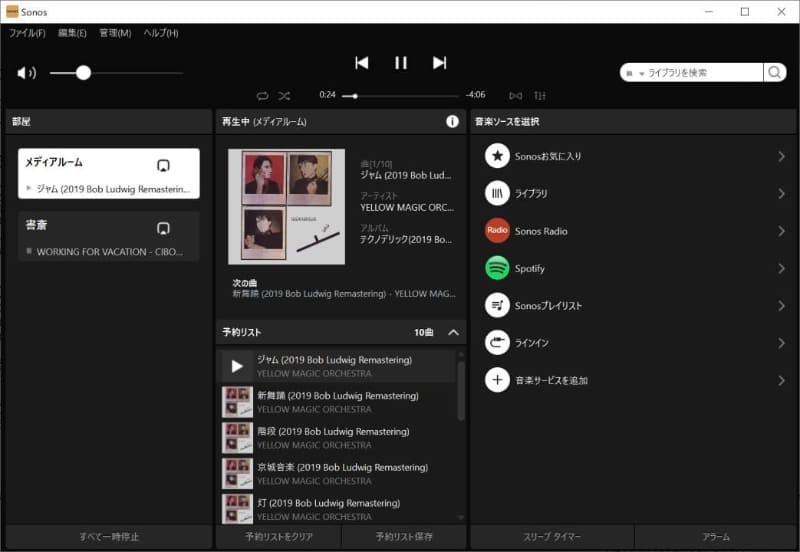Viewport: 800px width, 552px height.
Task: Open the ラインイン icon
Action: 497,342
